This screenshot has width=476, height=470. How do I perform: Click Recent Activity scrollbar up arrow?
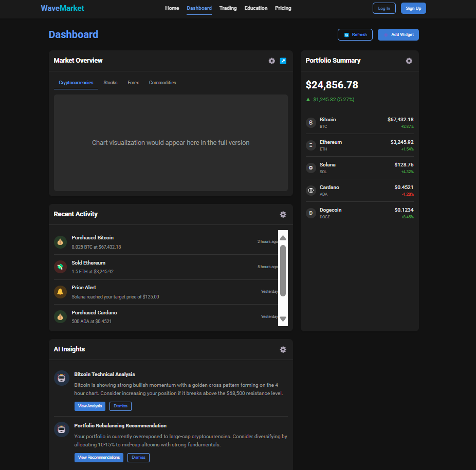click(x=283, y=238)
